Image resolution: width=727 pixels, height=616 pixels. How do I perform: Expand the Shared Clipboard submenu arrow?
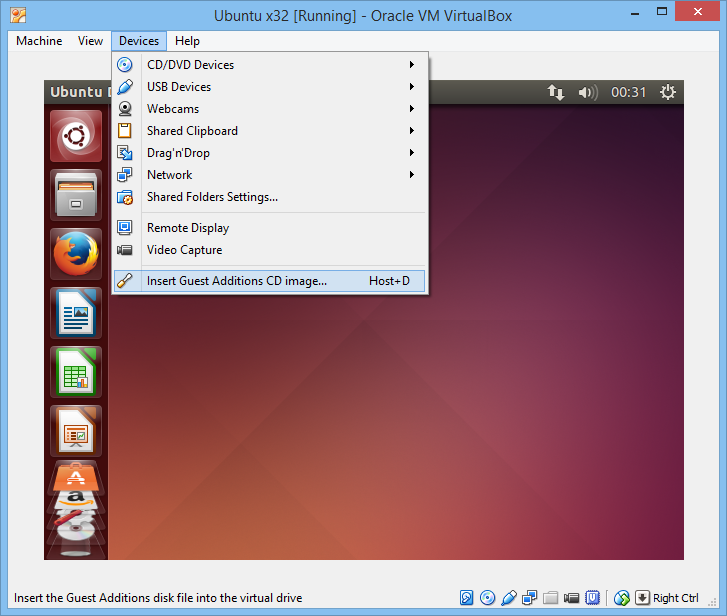tap(411, 131)
